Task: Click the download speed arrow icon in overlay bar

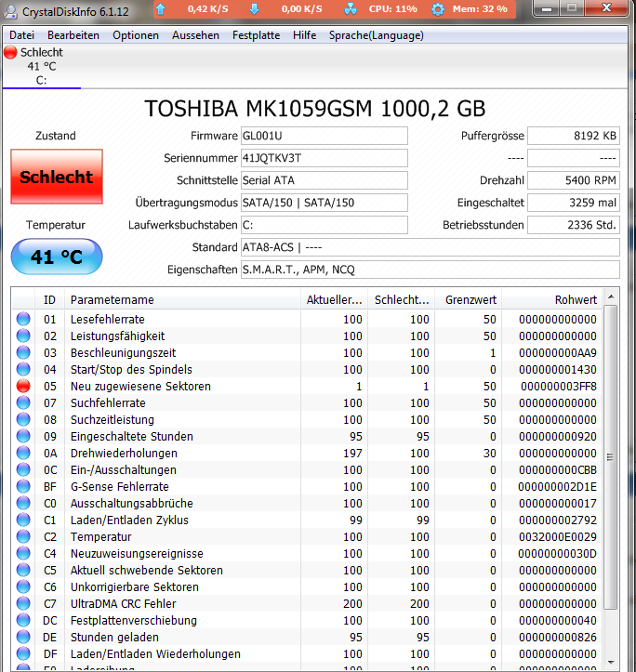Action: [255, 8]
